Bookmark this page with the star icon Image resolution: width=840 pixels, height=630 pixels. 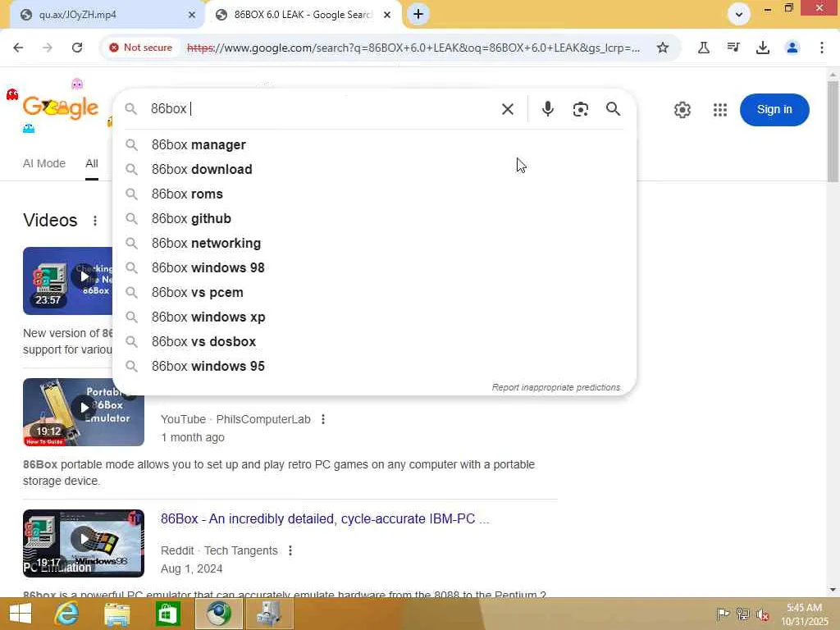(663, 48)
